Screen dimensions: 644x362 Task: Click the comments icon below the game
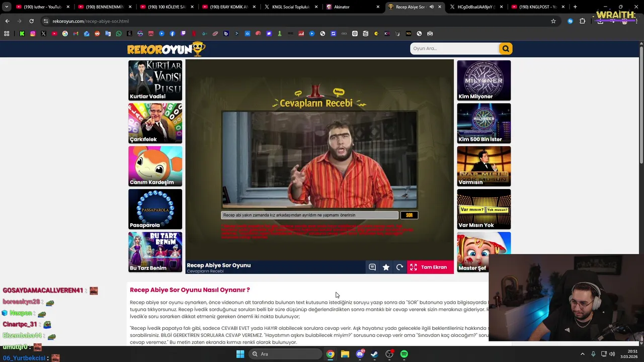pos(372,267)
